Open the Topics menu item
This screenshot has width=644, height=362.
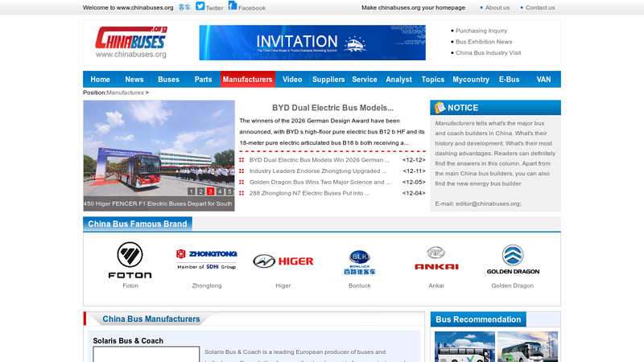tap(433, 79)
